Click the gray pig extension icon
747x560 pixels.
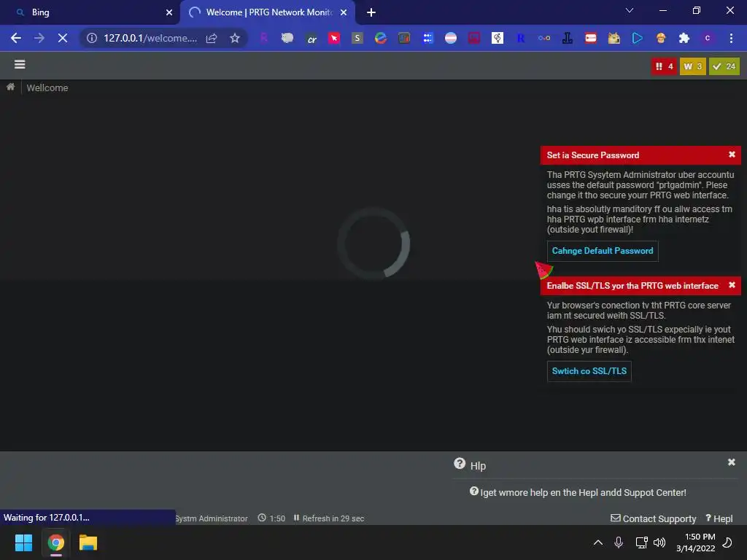[x=287, y=38]
